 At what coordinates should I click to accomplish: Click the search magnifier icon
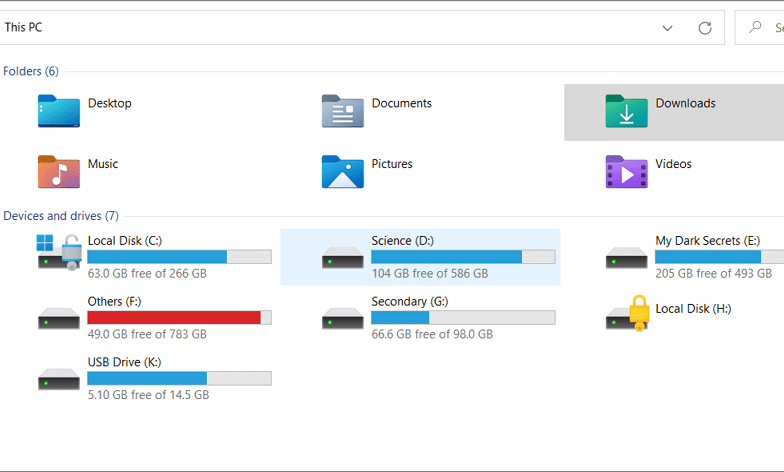(755, 27)
